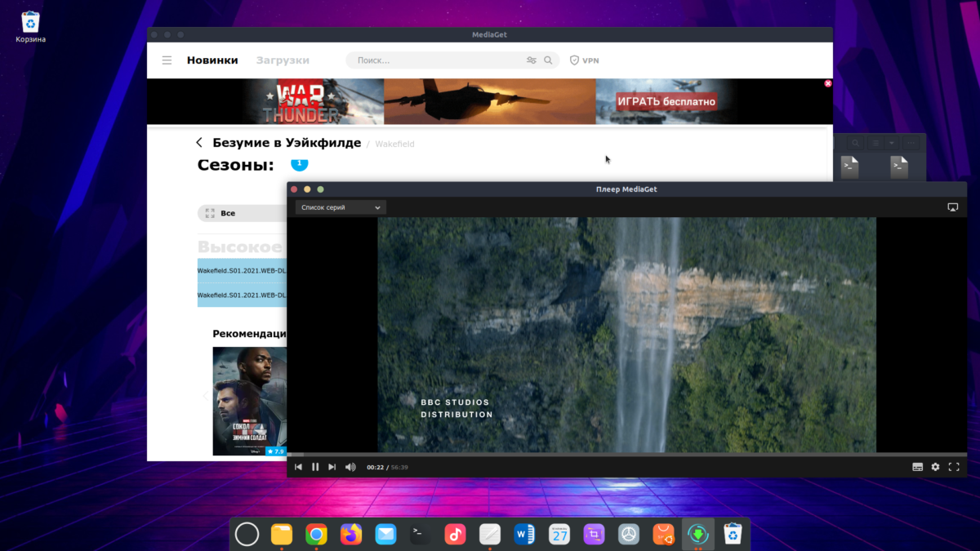Select first script file in file manager

point(850,167)
